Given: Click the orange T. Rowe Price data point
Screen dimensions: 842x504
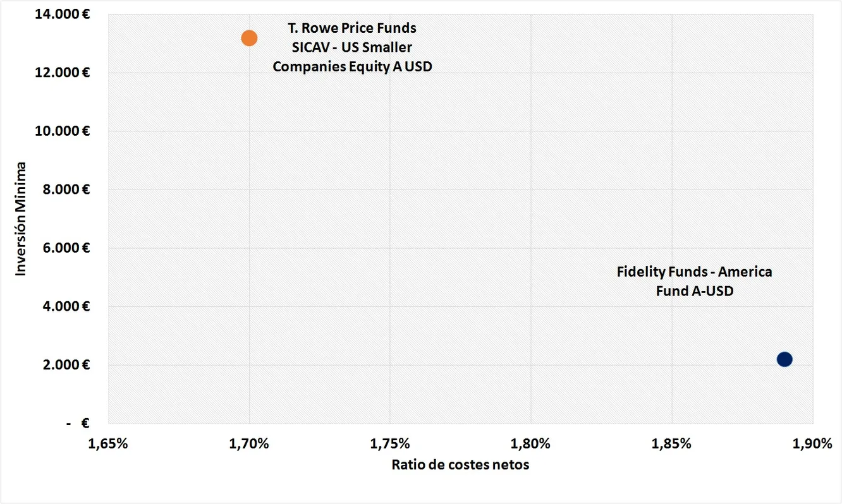Looking at the screenshot, I should tap(249, 38).
